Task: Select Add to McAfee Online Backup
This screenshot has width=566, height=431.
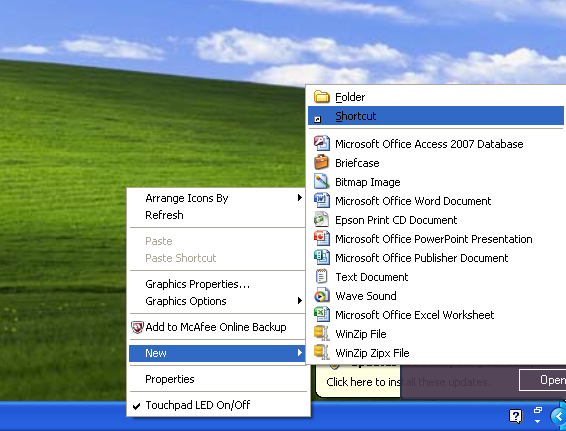Action: [218, 327]
